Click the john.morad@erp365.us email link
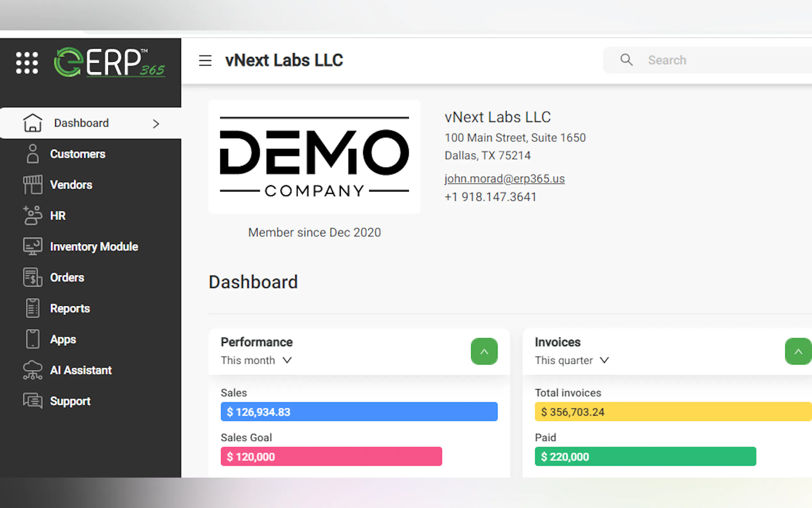Screen dimensions: 812x508 point(504,179)
